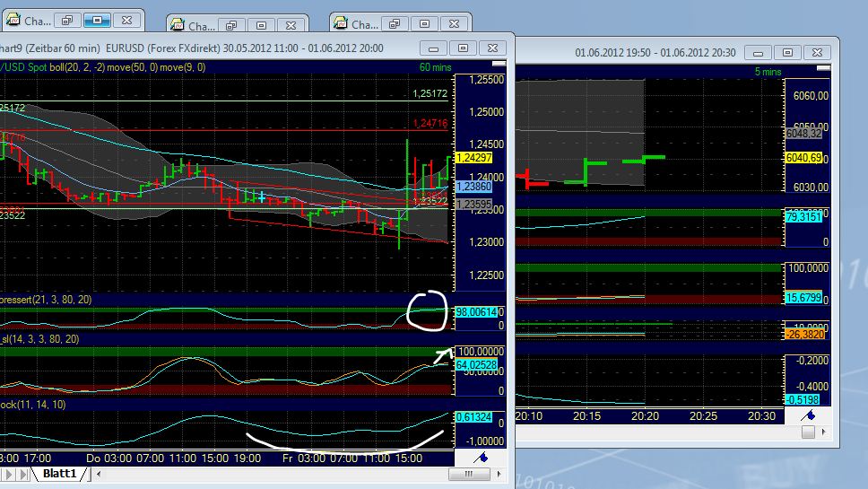Click the gray 6048,32 price label
This screenshot has height=489, width=868.
point(803,134)
